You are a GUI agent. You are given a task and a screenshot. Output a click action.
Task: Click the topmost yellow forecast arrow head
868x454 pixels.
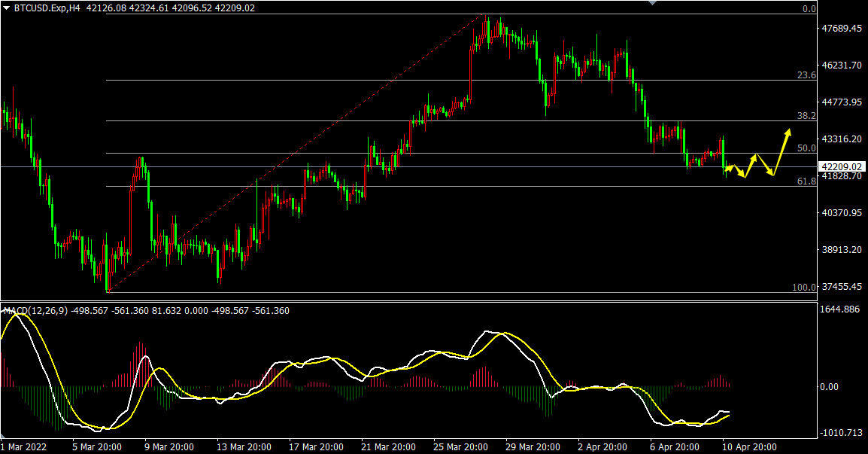788,133
